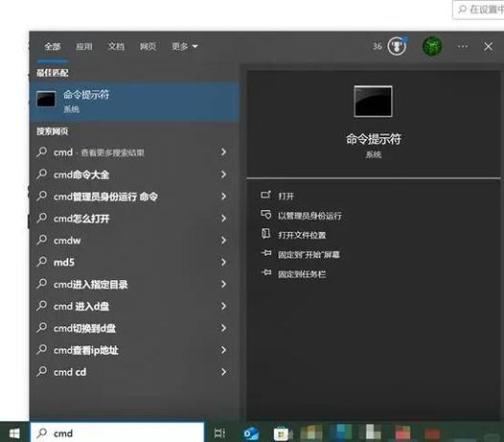504x442 pixels.
Task: Click the pin icon beside 固定到"开始"屏幕
Action: (x=266, y=253)
